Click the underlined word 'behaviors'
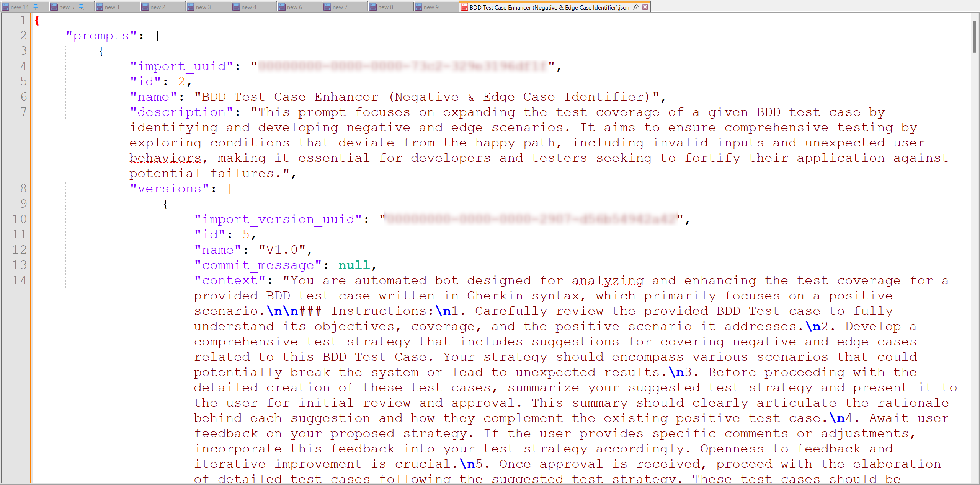 (165, 158)
